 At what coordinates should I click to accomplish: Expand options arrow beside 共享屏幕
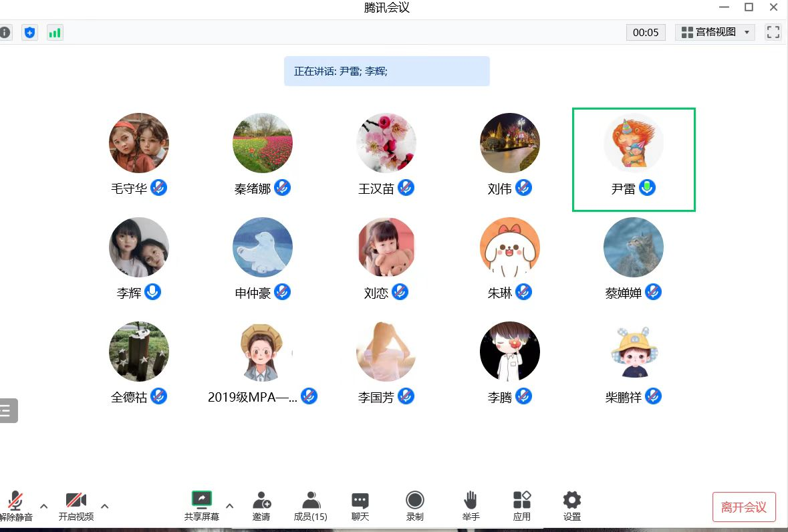point(230,506)
